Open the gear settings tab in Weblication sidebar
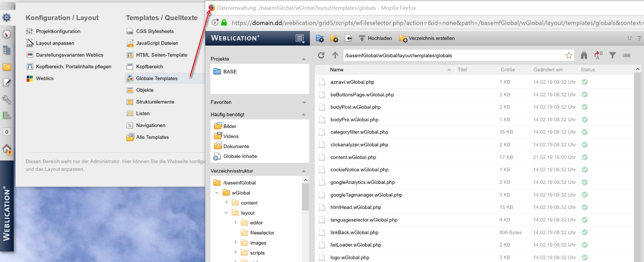Image resolution: width=644 pixels, height=262 pixels. pos(6,17)
